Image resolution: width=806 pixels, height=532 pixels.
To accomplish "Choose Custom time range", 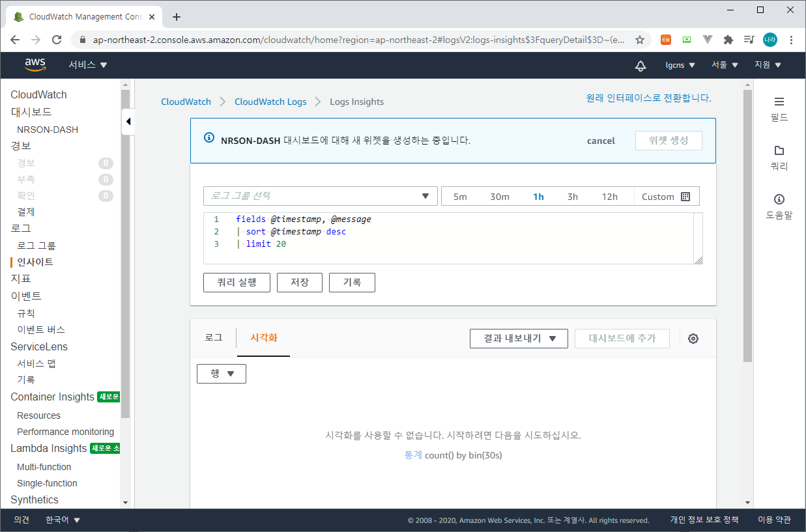I will click(666, 197).
